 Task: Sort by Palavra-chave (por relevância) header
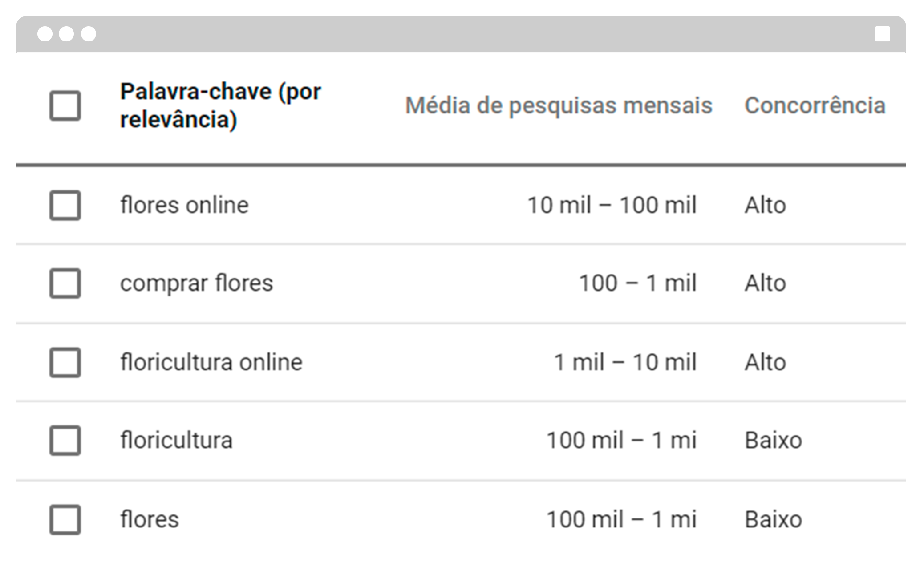221,105
